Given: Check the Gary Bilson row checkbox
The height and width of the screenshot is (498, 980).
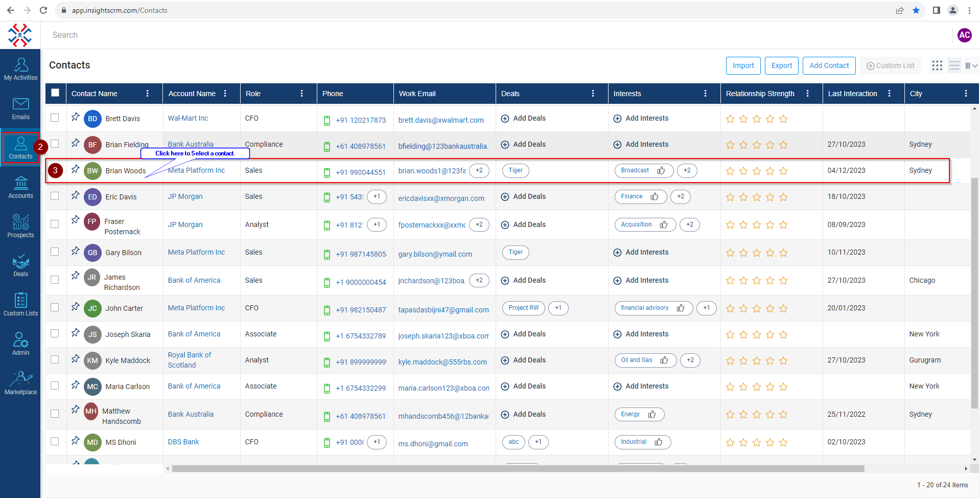Looking at the screenshot, I should (55, 252).
